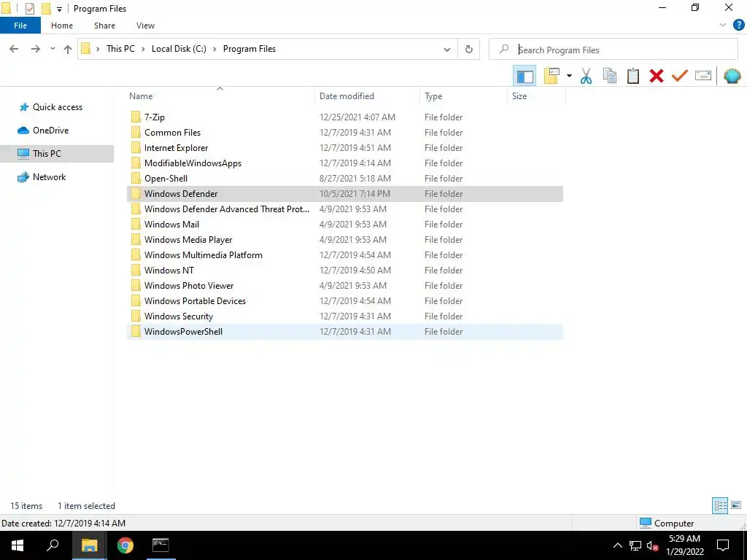Select Network in navigation pane
Image resolution: width=747 pixels, height=560 pixels.
pyautogui.click(x=49, y=177)
